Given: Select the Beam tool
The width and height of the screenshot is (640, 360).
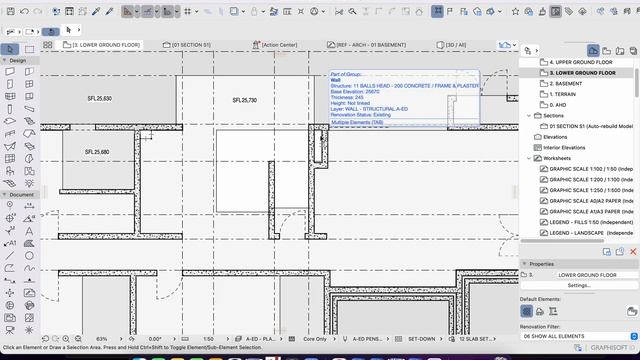Looking at the screenshot, I should click(29, 109).
